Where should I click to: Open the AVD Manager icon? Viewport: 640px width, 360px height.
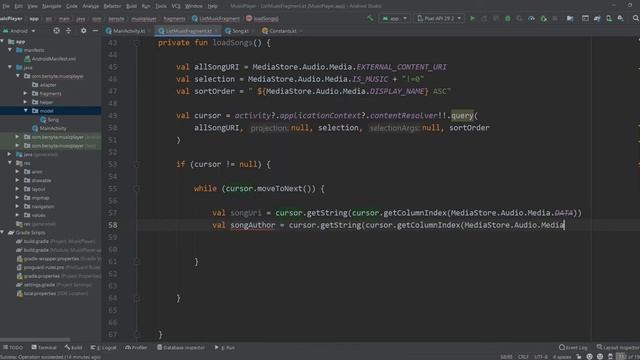(609, 18)
